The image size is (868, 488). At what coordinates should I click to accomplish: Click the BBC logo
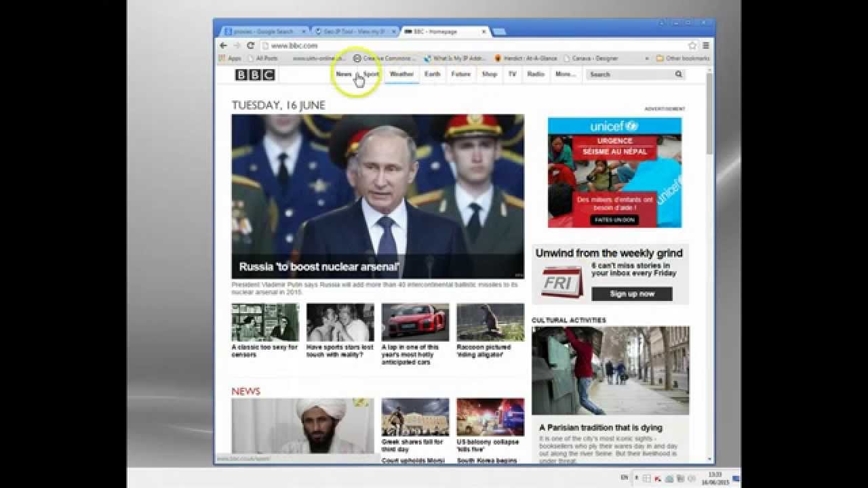pos(255,75)
